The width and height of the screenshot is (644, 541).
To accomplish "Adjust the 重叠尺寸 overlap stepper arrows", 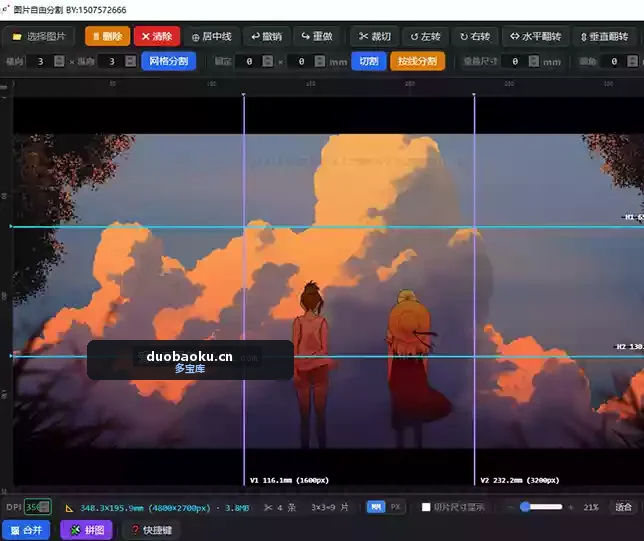I will 534,62.
